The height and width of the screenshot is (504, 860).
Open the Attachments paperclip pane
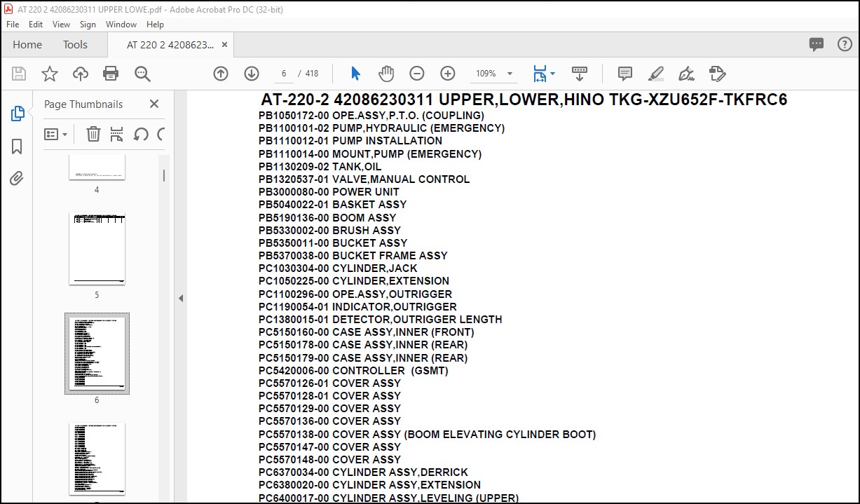18,178
